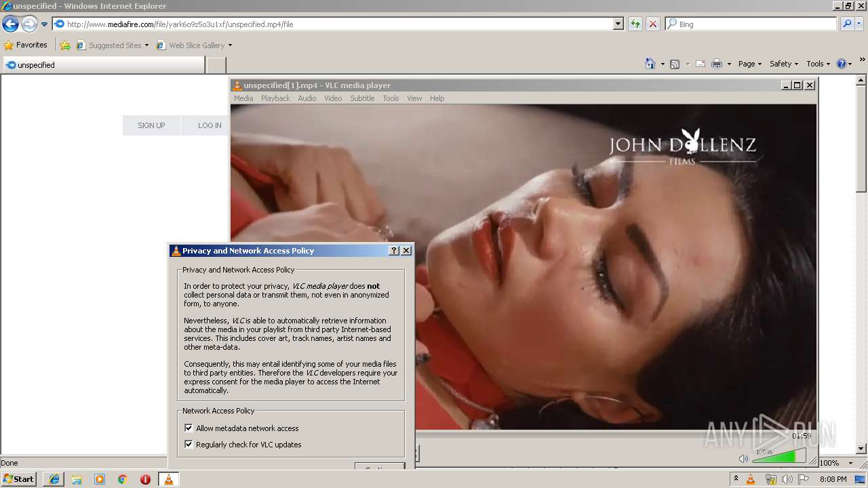Select the 'unspecified' browser tab
Viewport: 868px width, 488px height.
click(103, 65)
